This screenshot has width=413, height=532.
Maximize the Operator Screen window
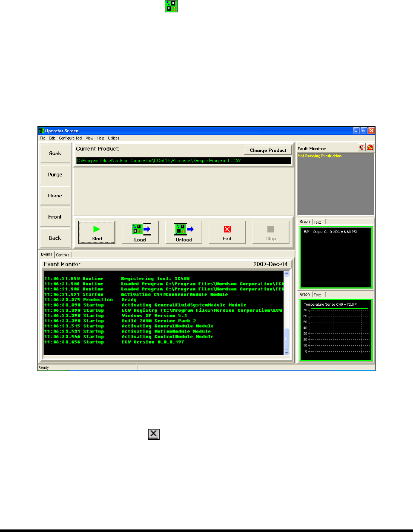(x=364, y=131)
